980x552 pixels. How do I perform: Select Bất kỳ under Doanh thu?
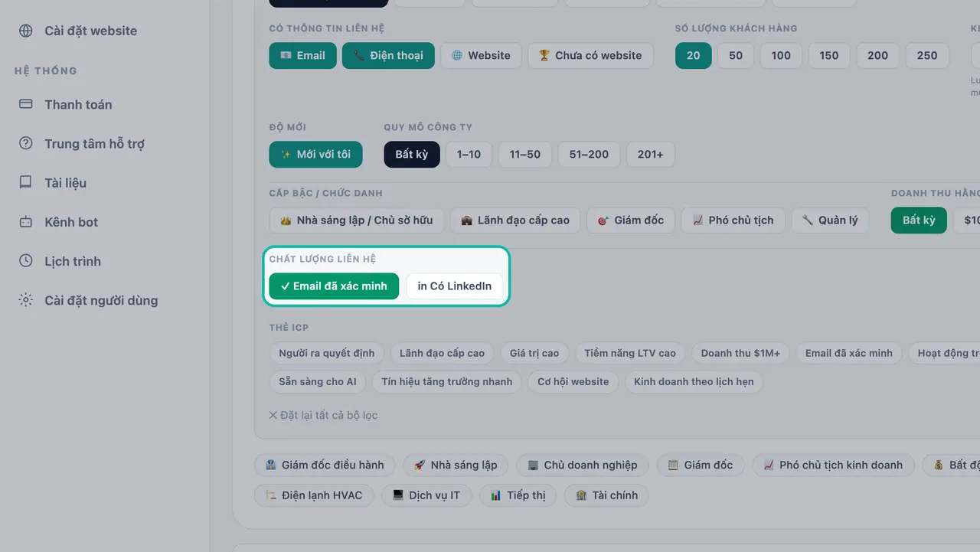point(919,220)
